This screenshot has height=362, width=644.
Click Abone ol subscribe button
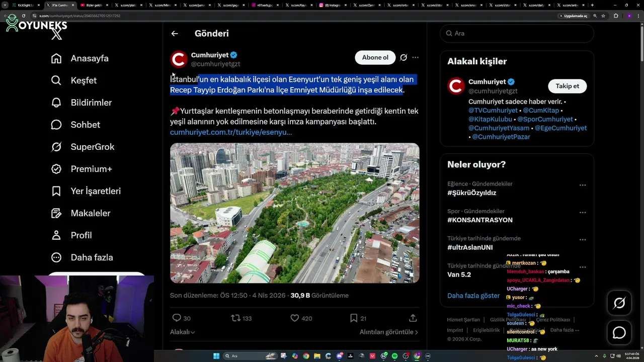pyautogui.click(x=375, y=57)
